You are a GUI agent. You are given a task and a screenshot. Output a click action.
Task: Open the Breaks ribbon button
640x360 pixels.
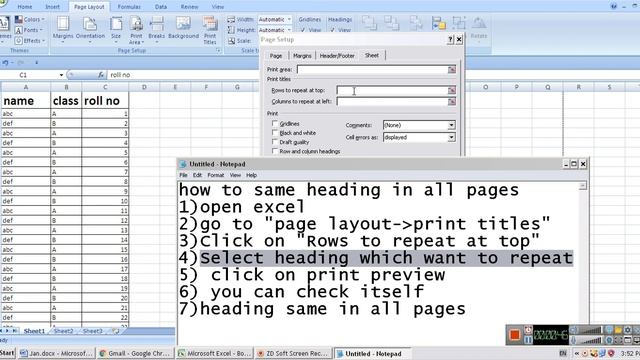tap(156, 29)
